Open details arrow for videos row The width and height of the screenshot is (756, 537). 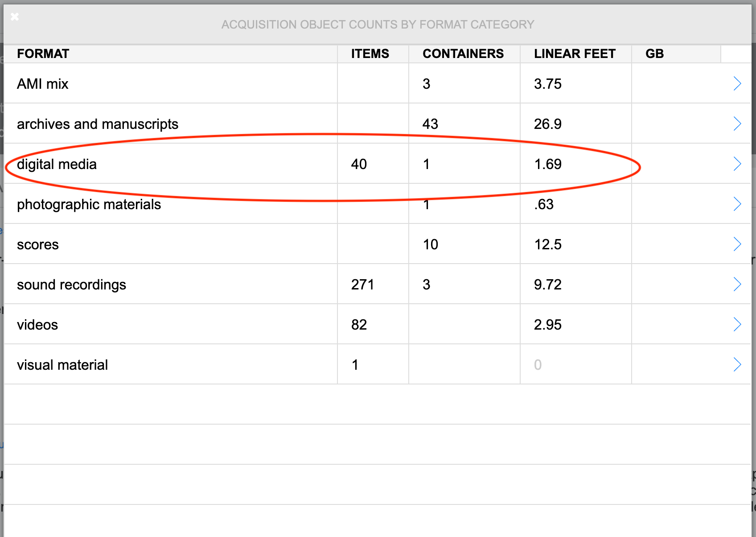pyautogui.click(x=737, y=324)
